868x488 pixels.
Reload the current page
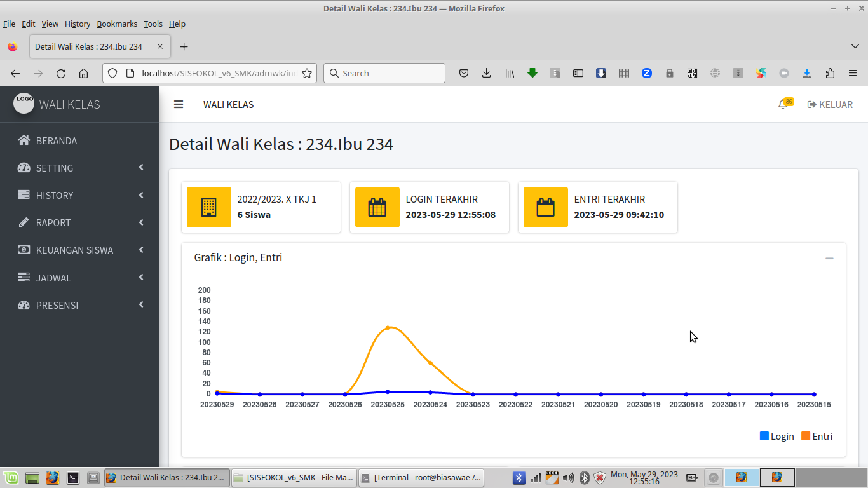click(x=61, y=73)
